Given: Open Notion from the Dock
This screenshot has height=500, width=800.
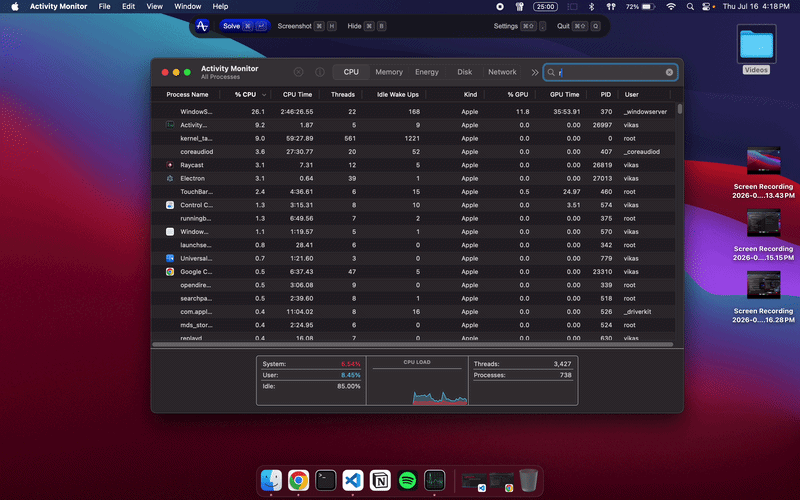Looking at the screenshot, I should tap(380, 480).
